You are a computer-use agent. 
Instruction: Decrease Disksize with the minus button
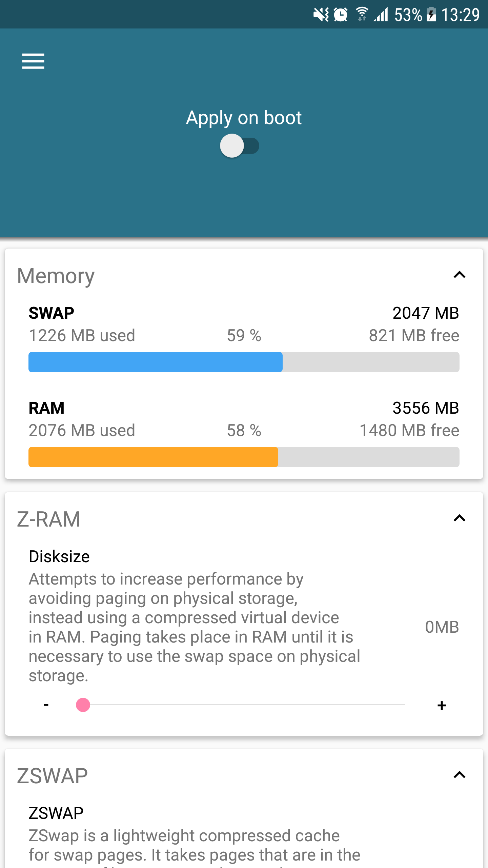coord(46,705)
